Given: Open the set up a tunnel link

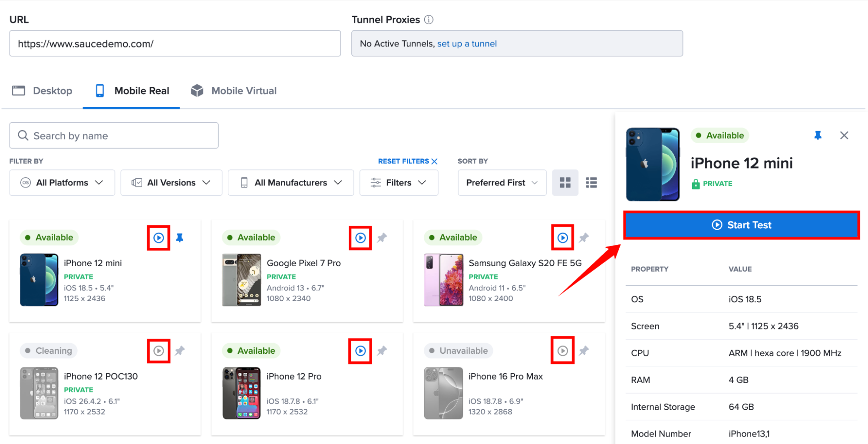Looking at the screenshot, I should click(467, 44).
